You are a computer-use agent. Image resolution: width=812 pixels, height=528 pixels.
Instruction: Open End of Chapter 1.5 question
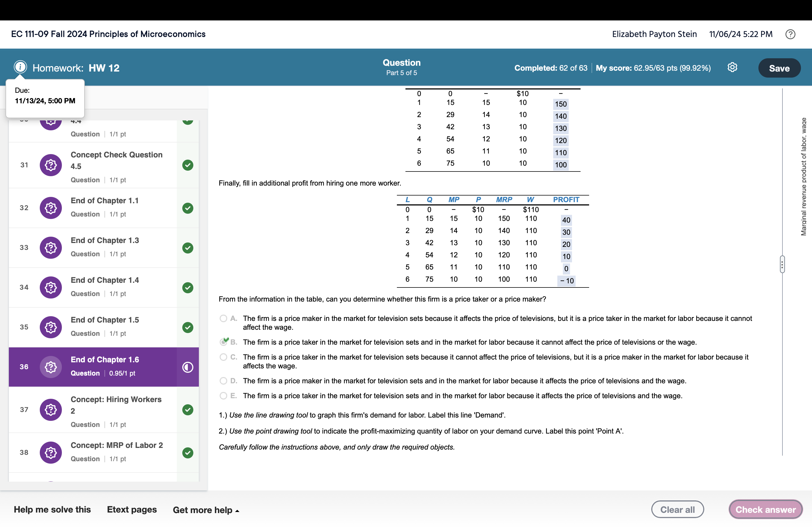click(105, 320)
